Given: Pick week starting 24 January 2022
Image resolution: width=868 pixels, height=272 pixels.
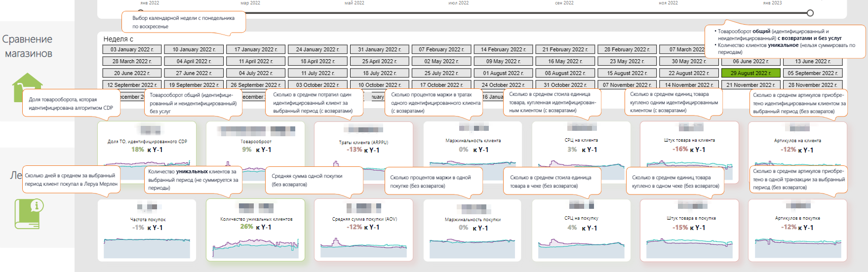Looking at the screenshot, I should tap(317, 49).
